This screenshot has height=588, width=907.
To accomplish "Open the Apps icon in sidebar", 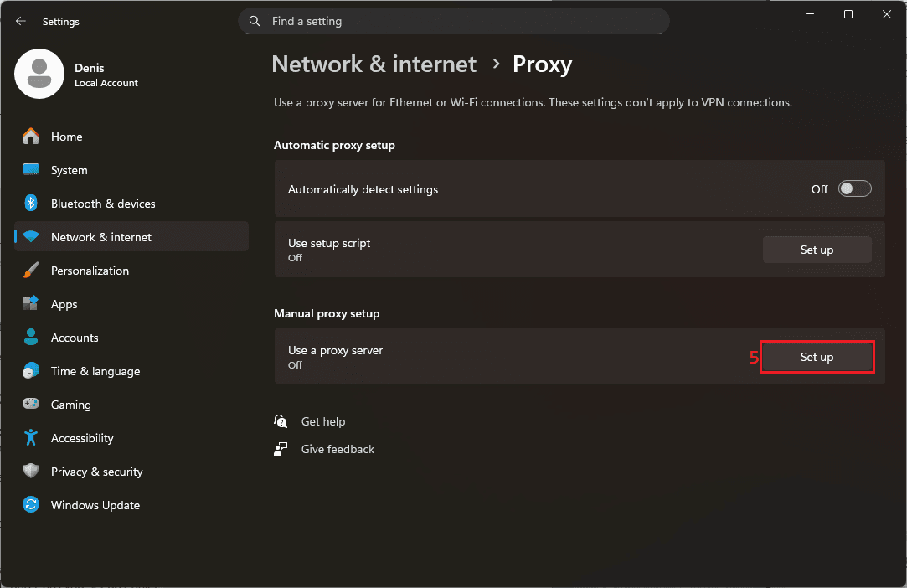I will 31,304.
